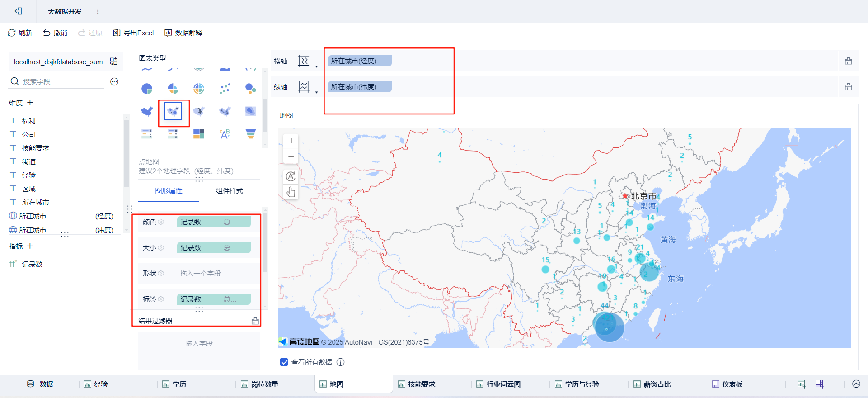Select the treemap chart icon

pos(199,134)
